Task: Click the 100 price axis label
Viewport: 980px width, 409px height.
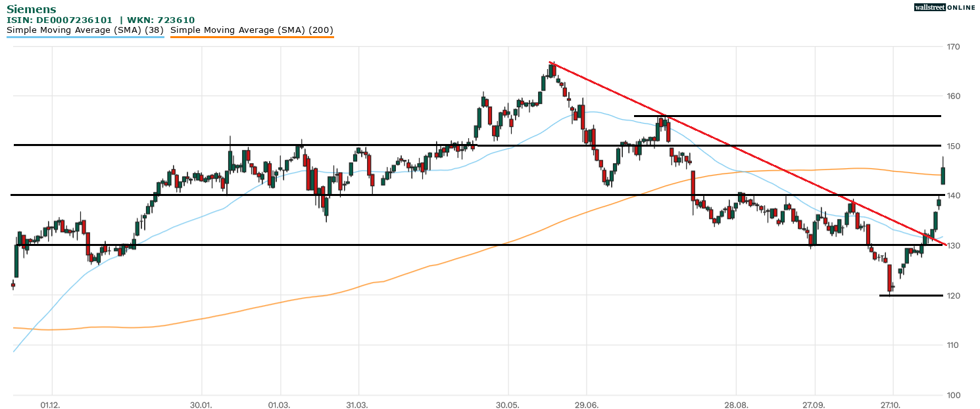Action: pos(953,395)
